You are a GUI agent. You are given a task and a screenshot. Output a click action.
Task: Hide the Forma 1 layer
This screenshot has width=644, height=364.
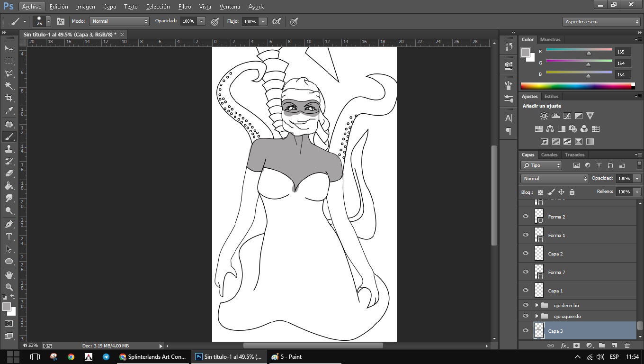pos(526,235)
